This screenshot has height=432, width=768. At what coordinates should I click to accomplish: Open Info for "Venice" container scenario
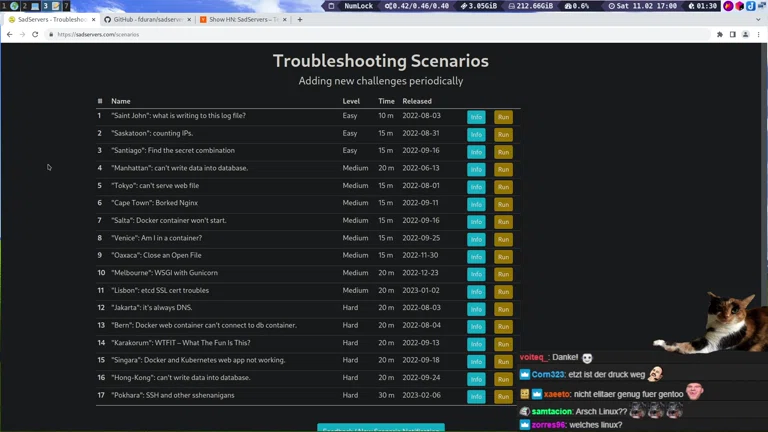[476, 239]
